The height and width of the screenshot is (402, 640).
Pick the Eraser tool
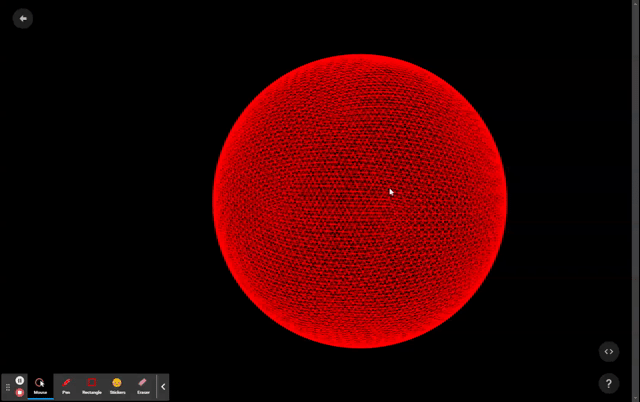[x=143, y=383]
